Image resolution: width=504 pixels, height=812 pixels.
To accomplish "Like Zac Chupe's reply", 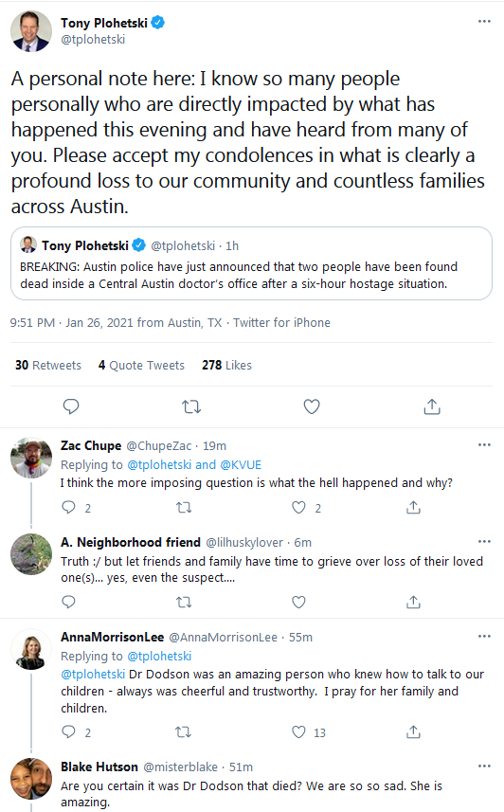I will tap(298, 508).
